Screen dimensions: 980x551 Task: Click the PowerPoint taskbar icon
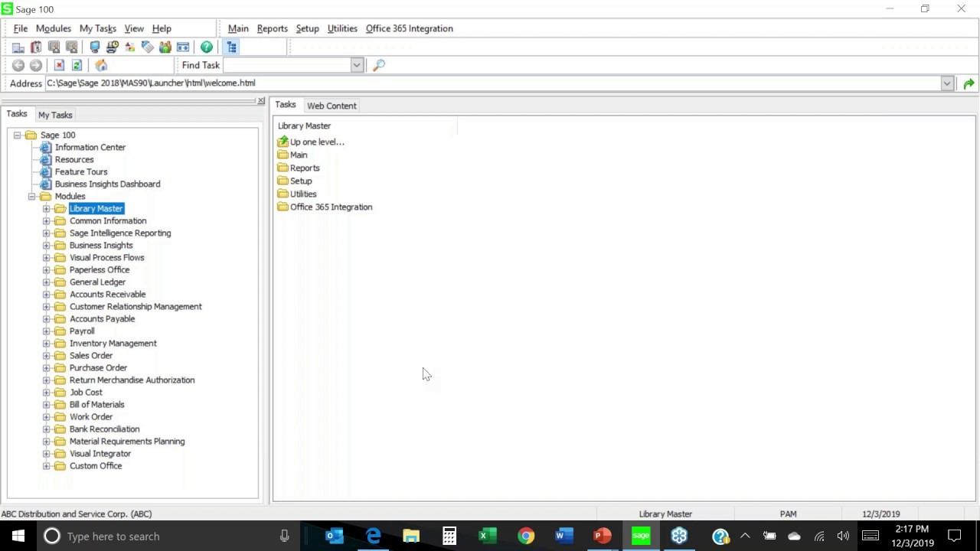pyautogui.click(x=603, y=536)
